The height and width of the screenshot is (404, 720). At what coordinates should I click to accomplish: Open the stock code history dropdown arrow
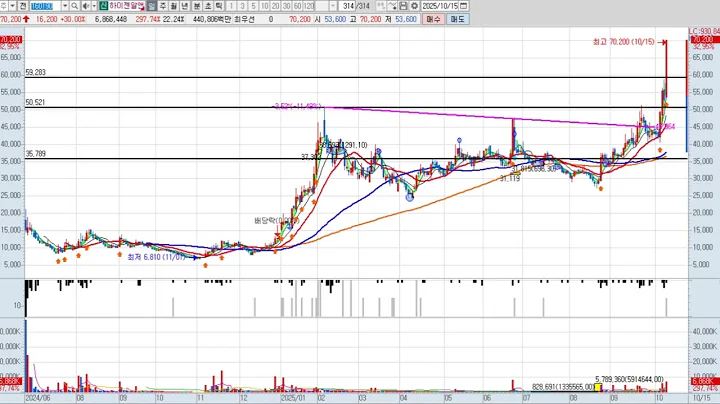65,6
